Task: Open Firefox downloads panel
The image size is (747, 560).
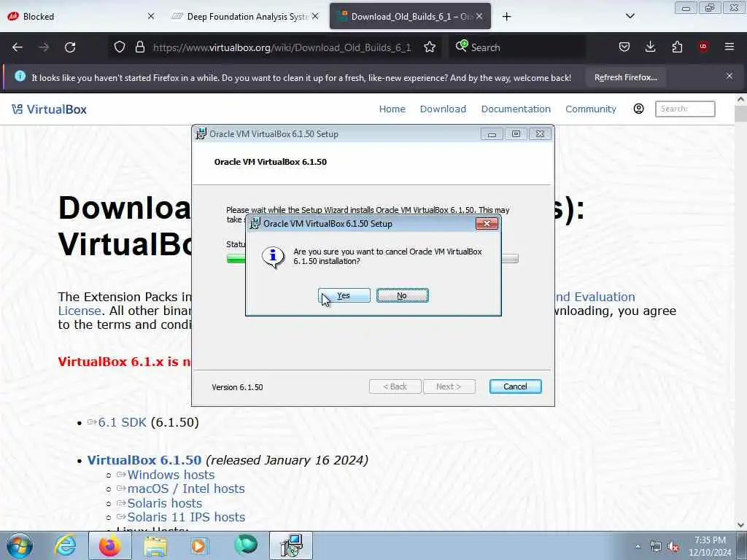Action: click(650, 47)
